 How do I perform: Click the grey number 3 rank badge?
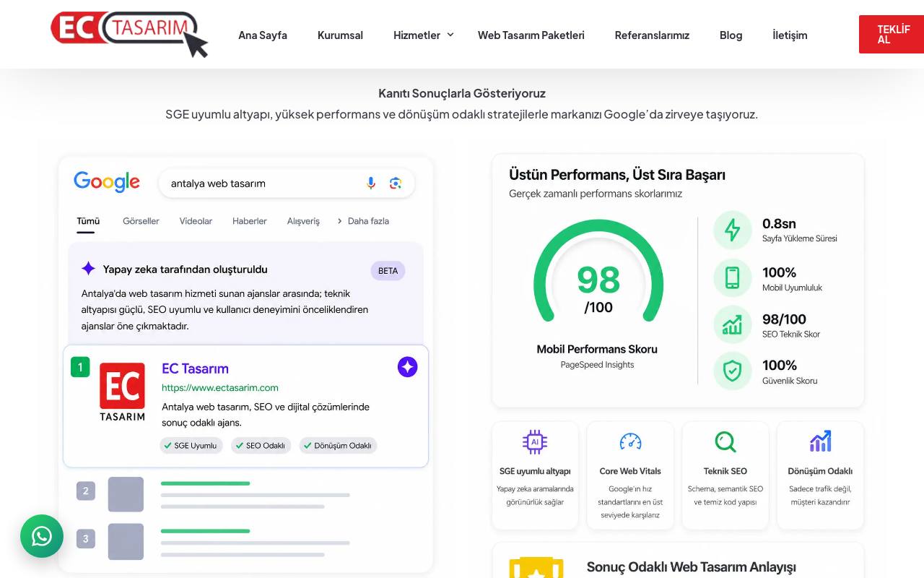coord(86,538)
